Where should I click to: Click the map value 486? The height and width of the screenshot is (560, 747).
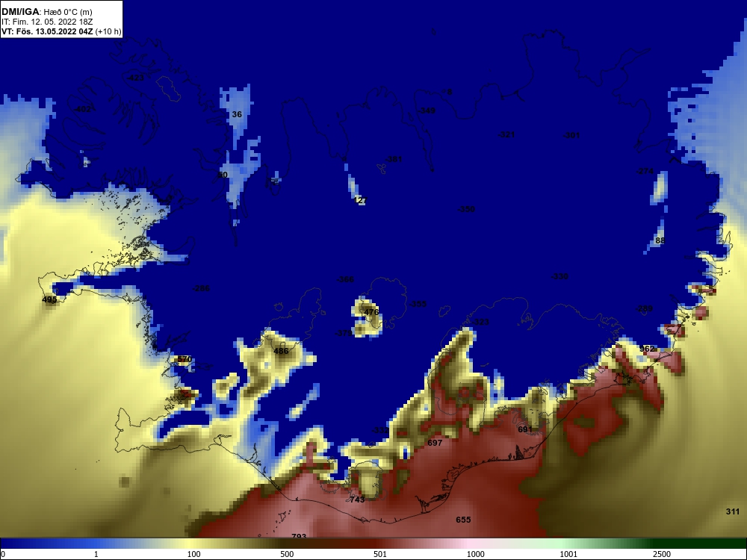pos(281,351)
